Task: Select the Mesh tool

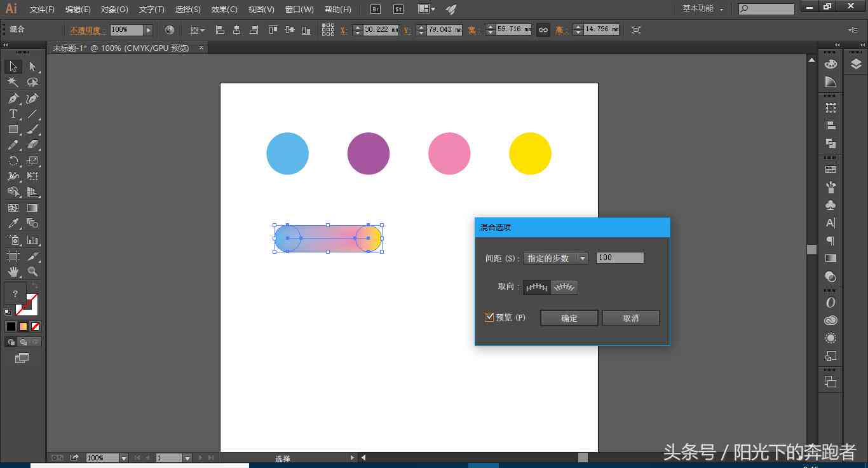Action: pyautogui.click(x=13, y=208)
